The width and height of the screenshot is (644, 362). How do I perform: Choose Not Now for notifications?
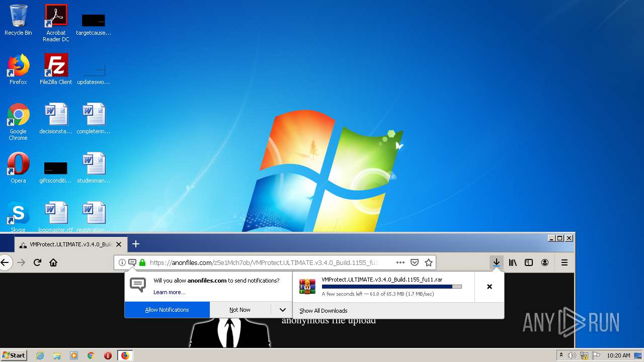240,310
